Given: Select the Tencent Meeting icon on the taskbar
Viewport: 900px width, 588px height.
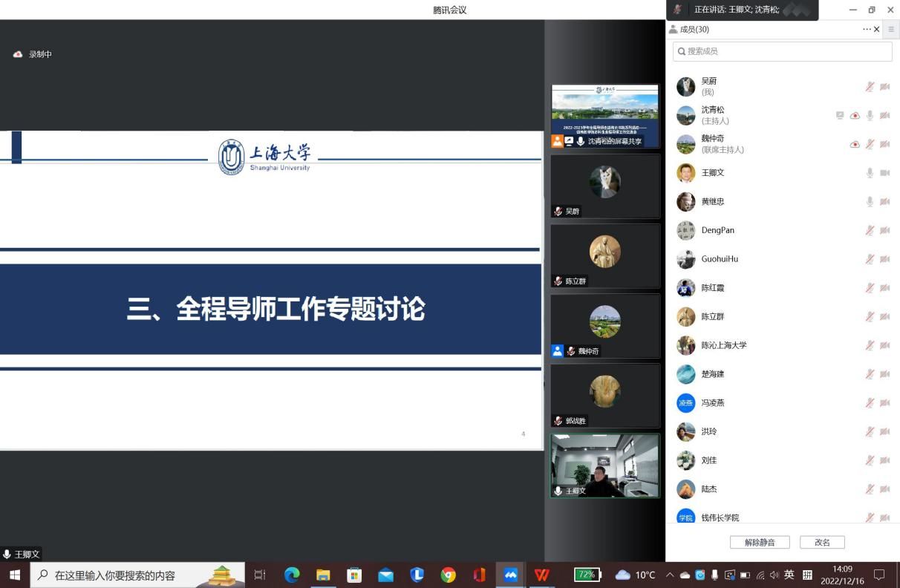Looking at the screenshot, I should [510, 574].
